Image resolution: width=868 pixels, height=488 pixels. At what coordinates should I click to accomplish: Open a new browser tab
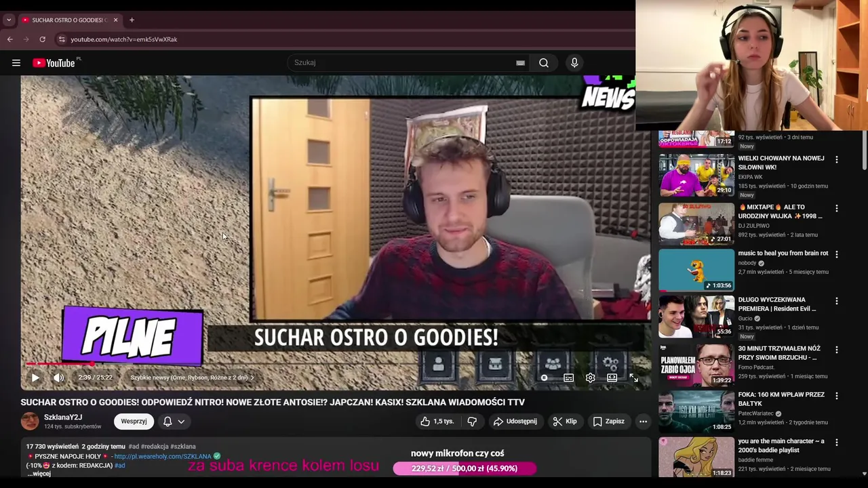pos(132,20)
